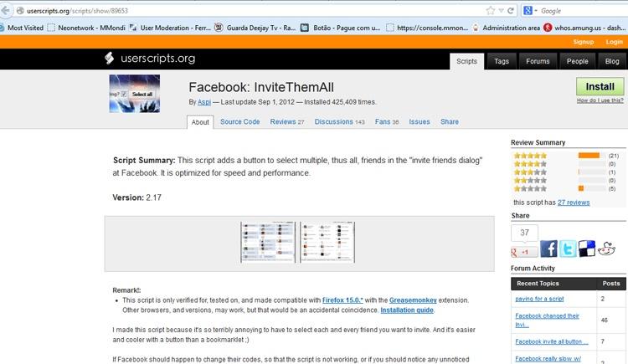Share on Delicious icon
Viewport: 628px width, 364px height.
[x=587, y=249]
